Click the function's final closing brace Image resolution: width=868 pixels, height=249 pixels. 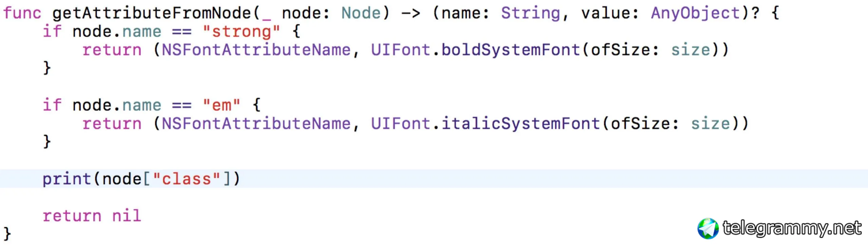7,234
